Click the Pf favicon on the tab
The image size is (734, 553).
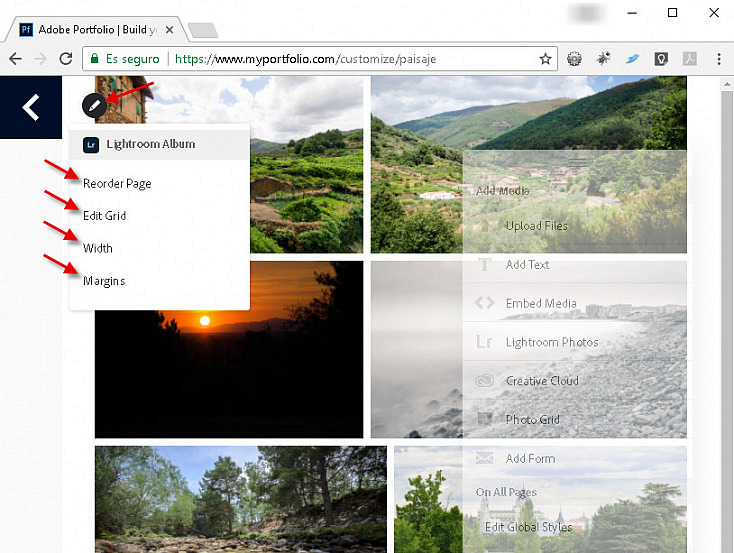(26, 29)
